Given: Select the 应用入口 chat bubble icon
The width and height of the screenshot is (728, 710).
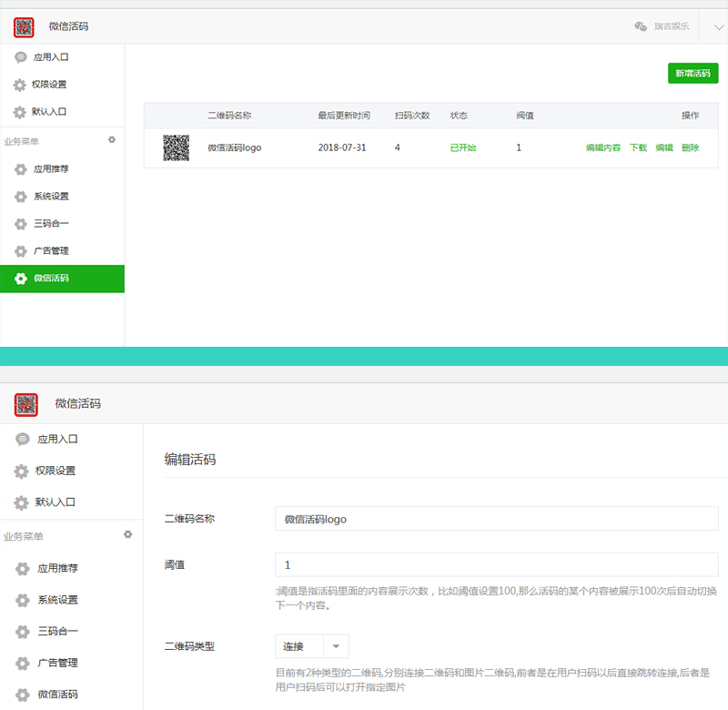Looking at the screenshot, I should [20, 57].
